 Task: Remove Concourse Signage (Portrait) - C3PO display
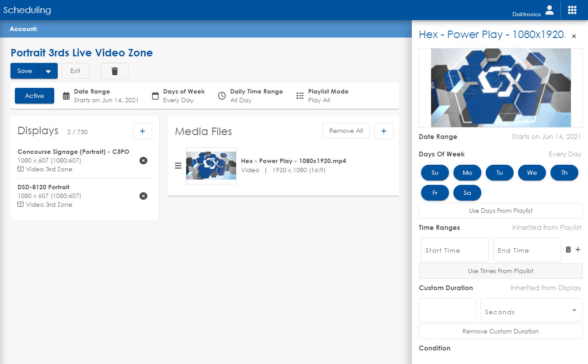[x=143, y=160]
